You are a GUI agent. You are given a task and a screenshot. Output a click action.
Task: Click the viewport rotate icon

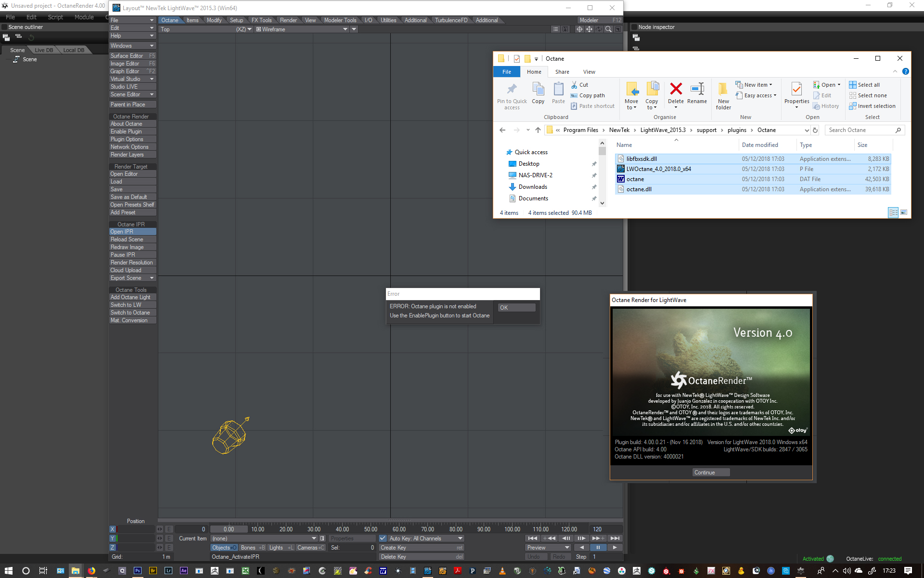599,29
